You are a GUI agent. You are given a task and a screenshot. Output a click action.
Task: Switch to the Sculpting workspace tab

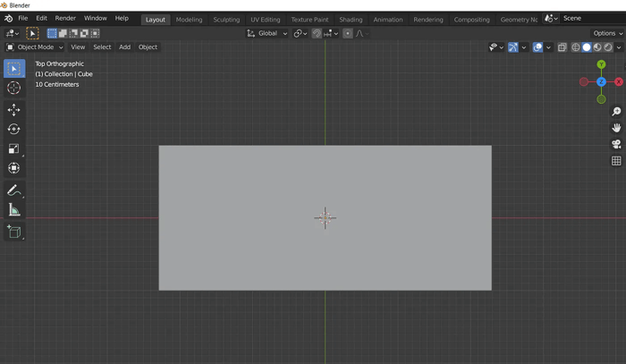pos(226,19)
